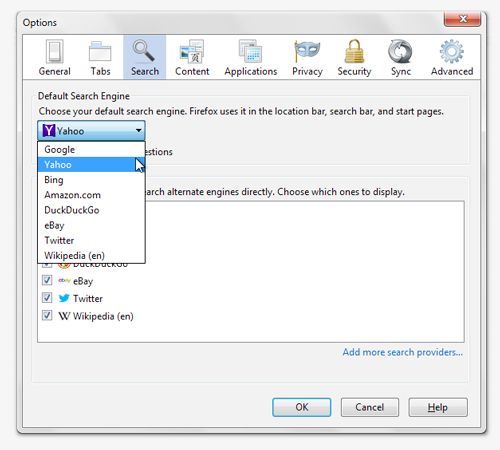Uncheck the eBay search engine checkbox

(x=47, y=280)
